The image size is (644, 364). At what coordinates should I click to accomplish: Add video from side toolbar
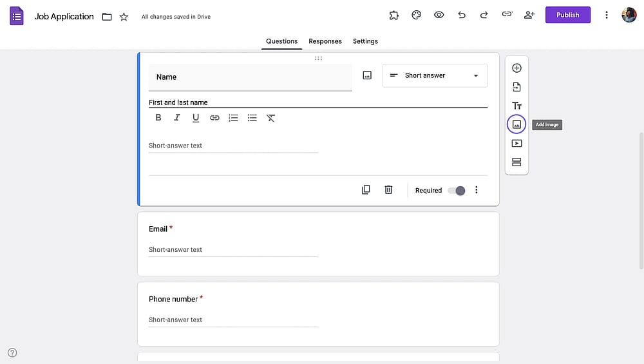(x=516, y=144)
